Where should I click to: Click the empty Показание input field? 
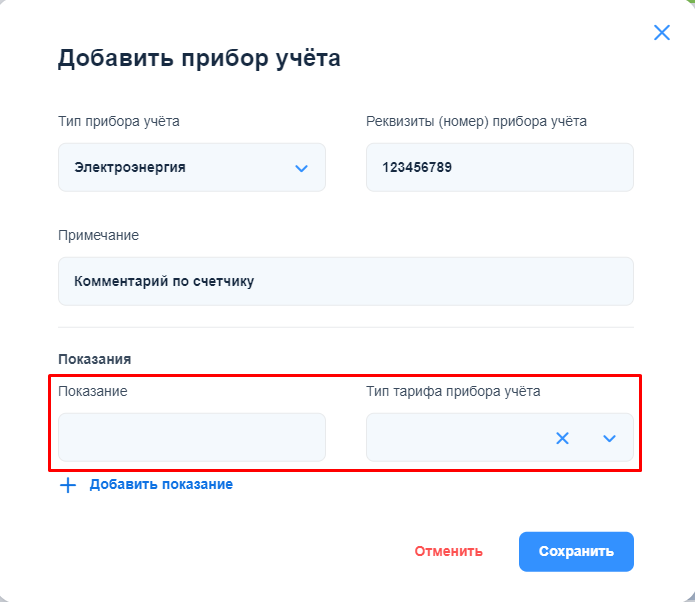pos(191,438)
